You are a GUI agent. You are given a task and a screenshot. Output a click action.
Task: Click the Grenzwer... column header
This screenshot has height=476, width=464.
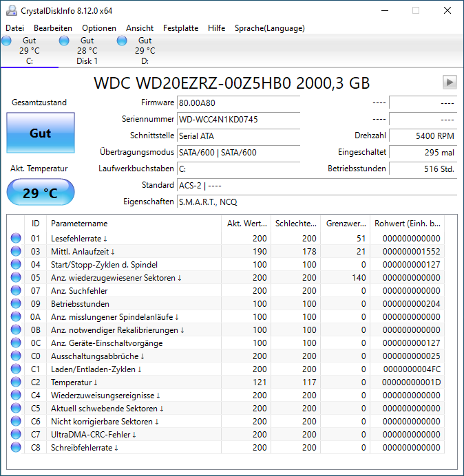(345, 224)
